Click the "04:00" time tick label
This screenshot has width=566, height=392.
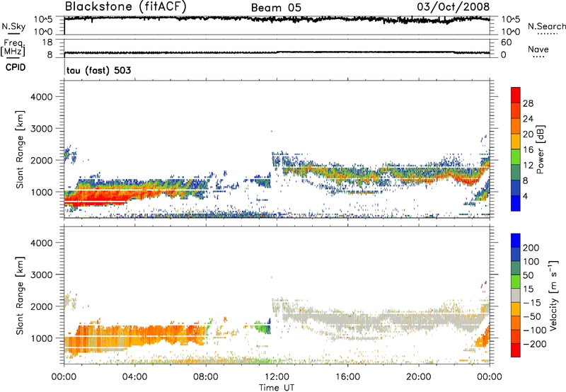(x=134, y=377)
